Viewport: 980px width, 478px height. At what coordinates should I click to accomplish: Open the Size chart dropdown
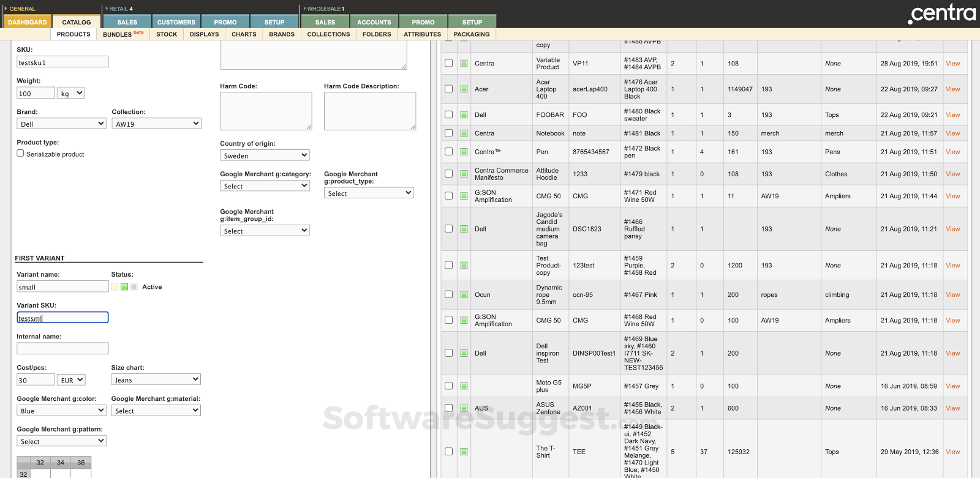(156, 379)
